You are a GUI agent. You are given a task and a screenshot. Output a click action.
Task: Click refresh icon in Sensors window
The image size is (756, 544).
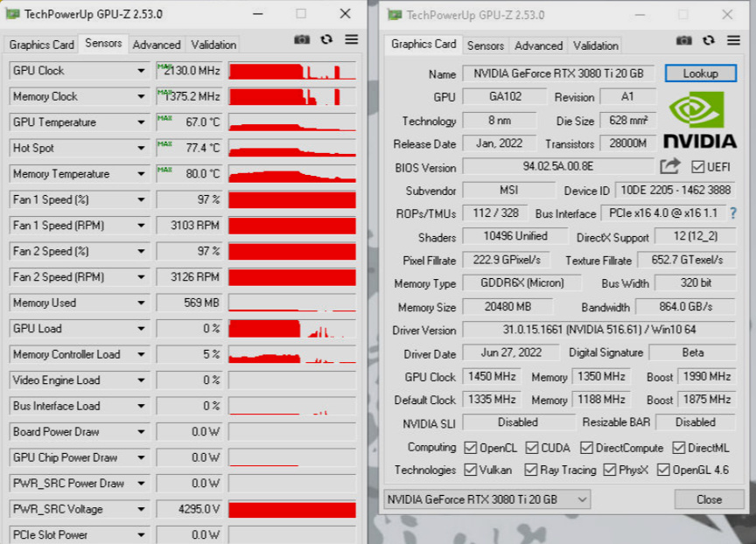pos(326,39)
